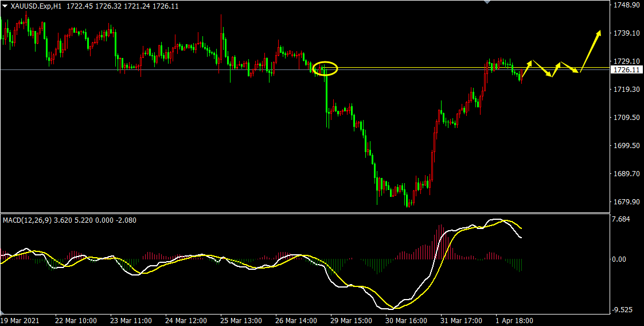This screenshot has width=644, height=326.
Task: Click the -9.525 MACD scale value
Action: 622,310
